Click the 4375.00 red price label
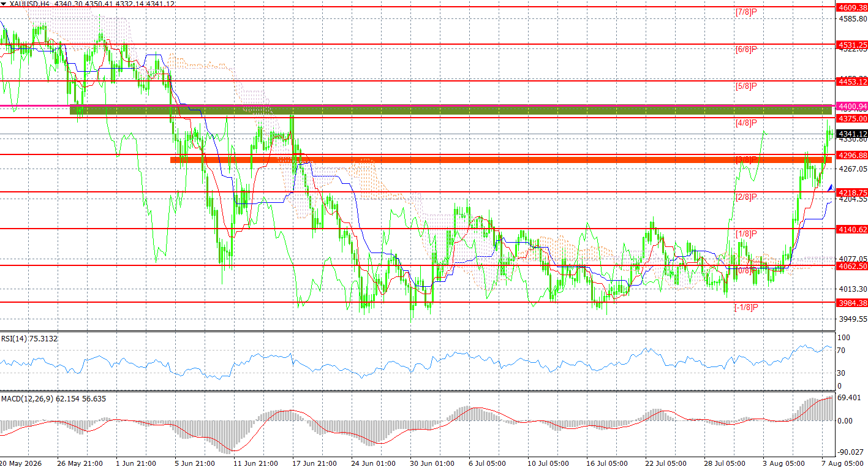The width and height of the screenshot is (868, 467). tap(853, 118)
